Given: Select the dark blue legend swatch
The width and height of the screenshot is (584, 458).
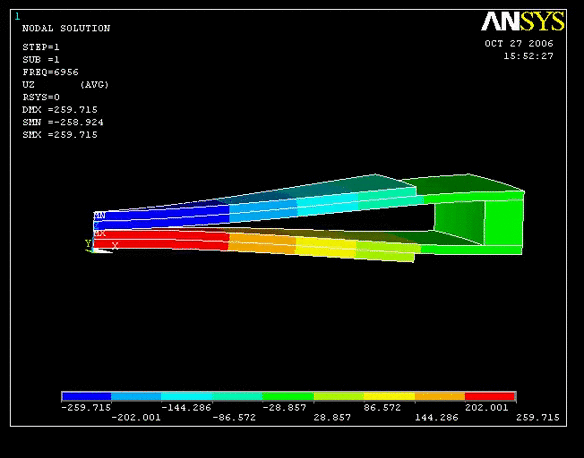Looking at the screenshot, I should click(87, 396).
